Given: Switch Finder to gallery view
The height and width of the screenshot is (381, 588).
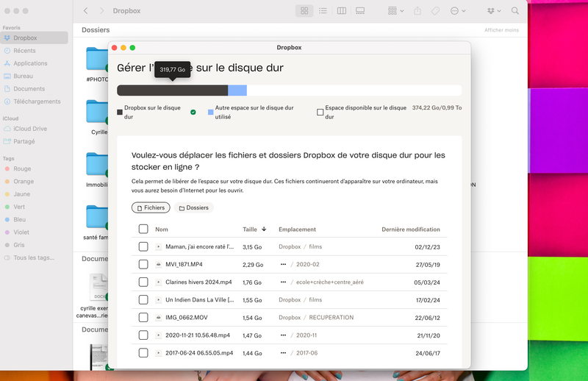Looking at the screenshot, I should coord(360,11).
